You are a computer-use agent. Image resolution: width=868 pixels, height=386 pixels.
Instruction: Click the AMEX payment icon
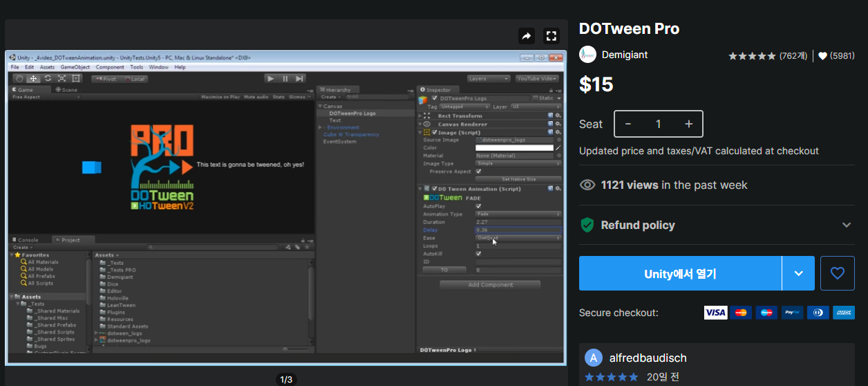click(844, 313)
